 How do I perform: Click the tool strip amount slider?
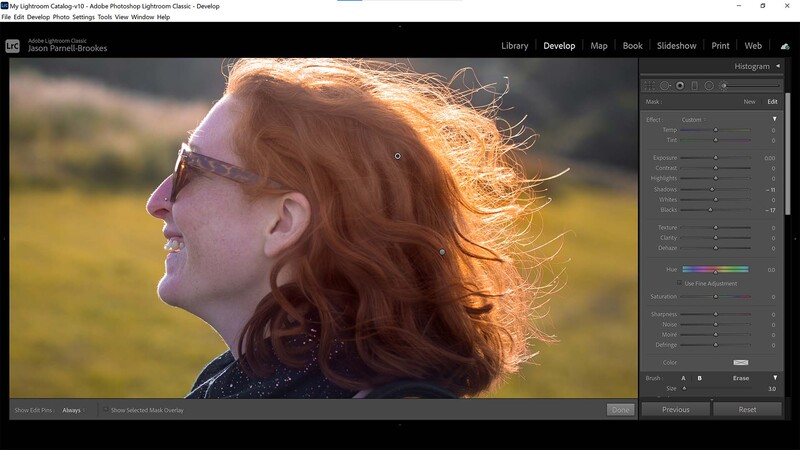(753, 86)
